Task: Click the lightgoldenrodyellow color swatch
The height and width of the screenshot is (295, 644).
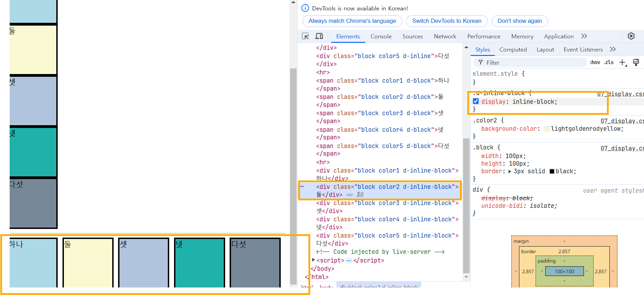Action: coord(547,129)
